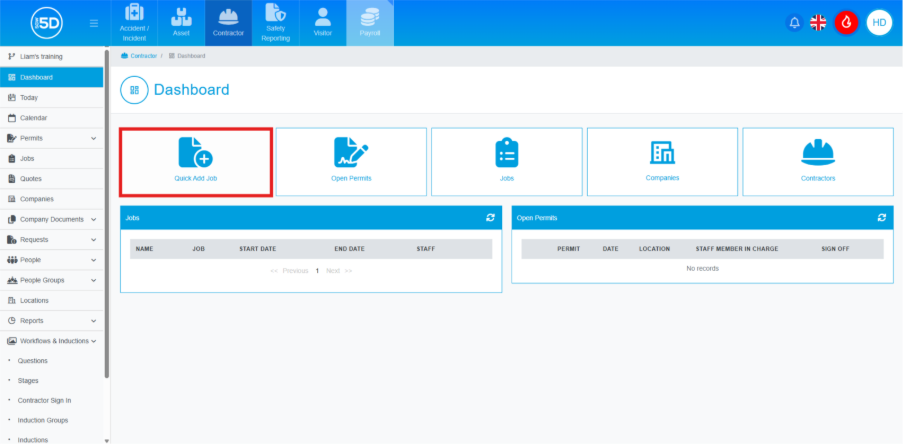Open the notifications bell icon
The width and height of the screenshot is (903, 444).
[x=795, y=22]
